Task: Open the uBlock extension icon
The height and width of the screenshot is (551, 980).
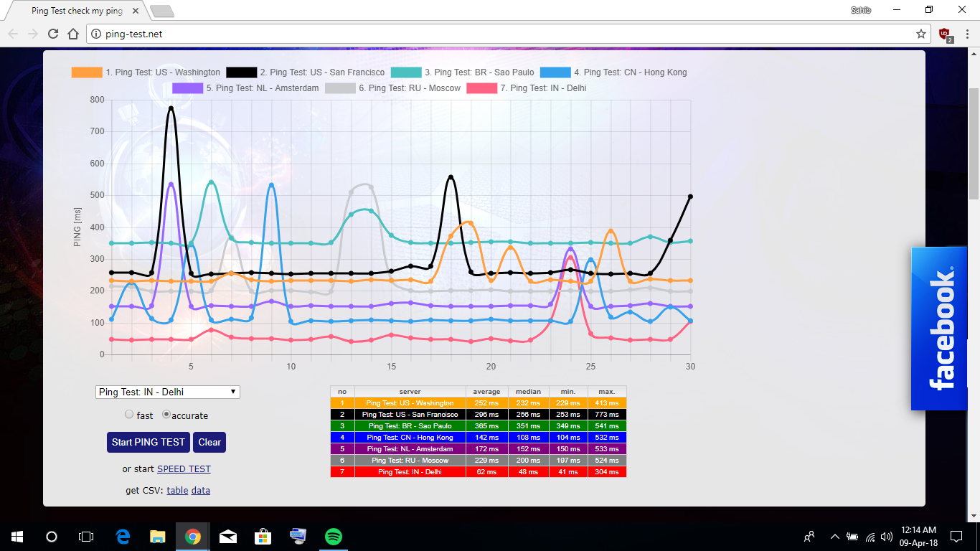Action: tap(945, 34)
